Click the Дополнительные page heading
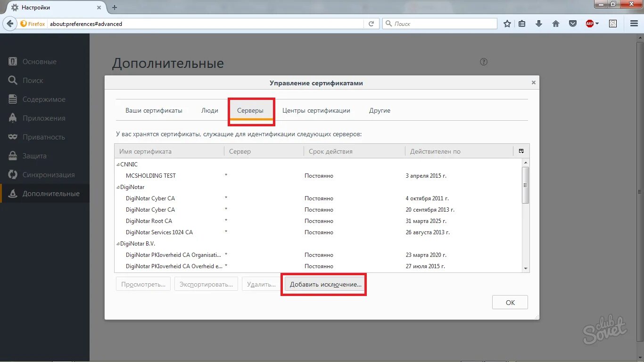644x362 pixels. point(168,63)
